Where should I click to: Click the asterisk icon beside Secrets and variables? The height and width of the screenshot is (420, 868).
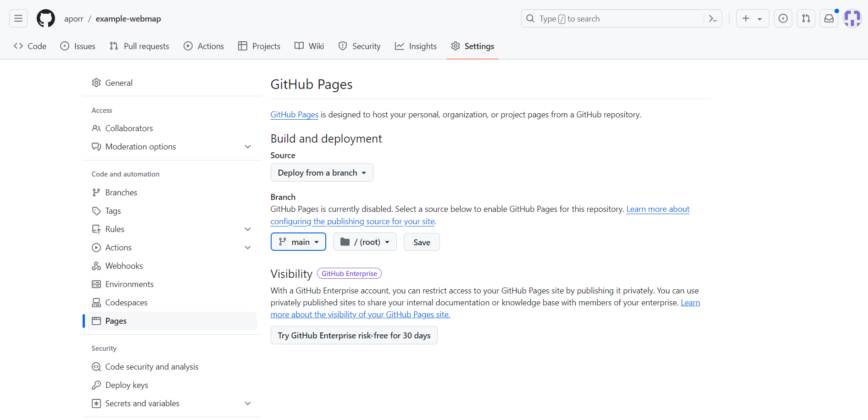96,403
